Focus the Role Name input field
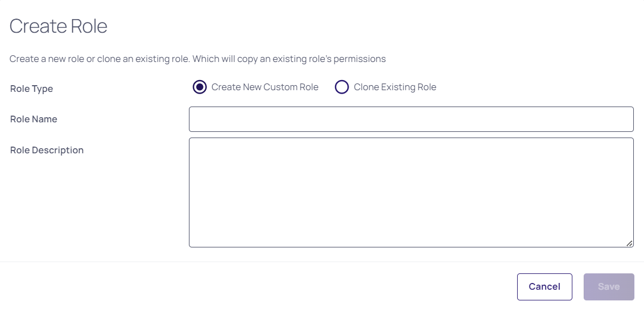The image size is (644, 310). [411, 119]
